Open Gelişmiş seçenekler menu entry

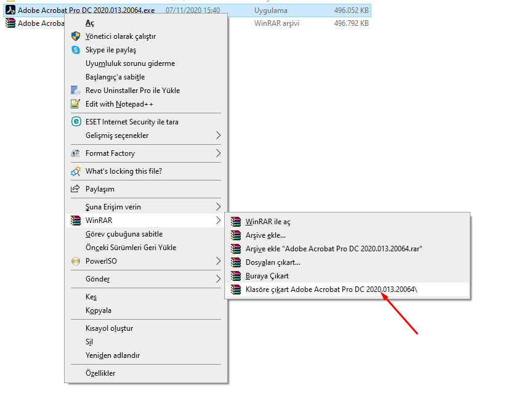click(146, 136)
